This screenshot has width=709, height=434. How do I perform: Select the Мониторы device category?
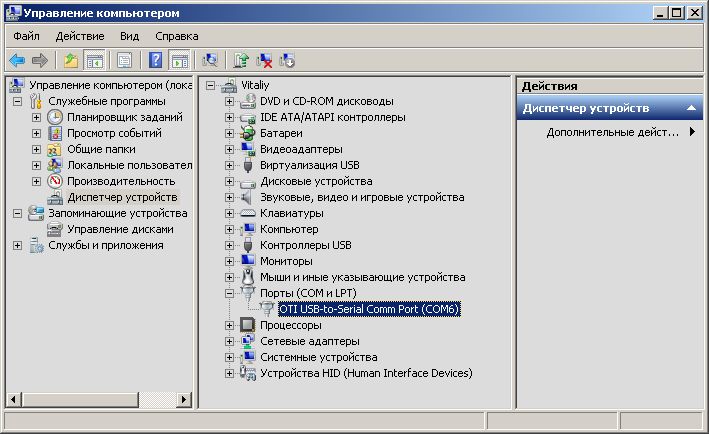click(x=286, y=261)
